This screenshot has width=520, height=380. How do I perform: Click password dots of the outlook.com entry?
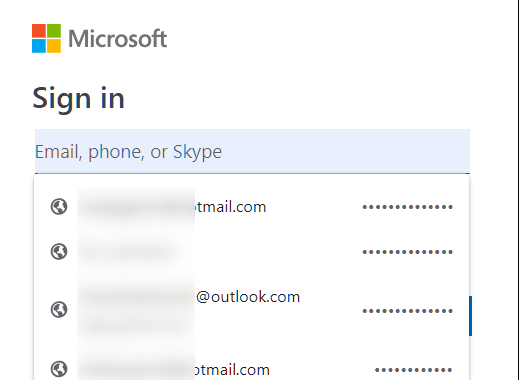point(407,311)
